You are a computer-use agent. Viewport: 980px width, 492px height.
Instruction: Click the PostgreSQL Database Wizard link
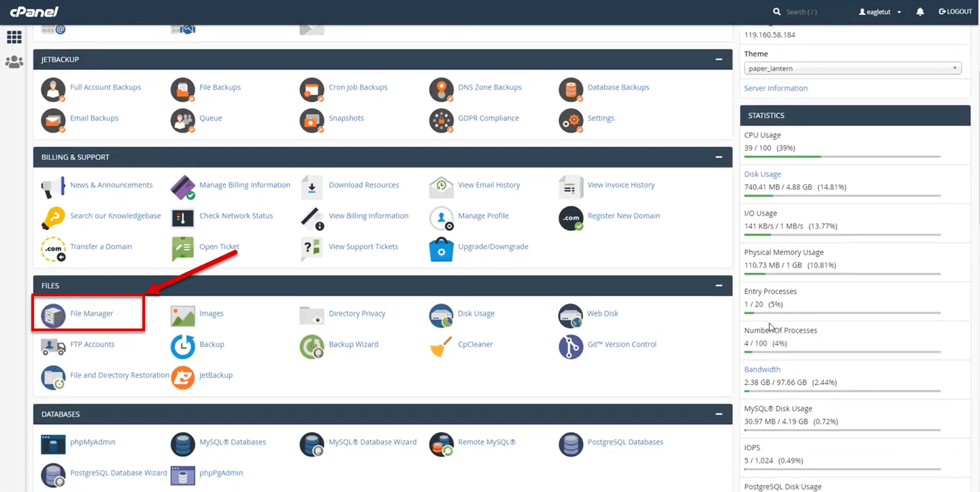[x=119, y=473]
